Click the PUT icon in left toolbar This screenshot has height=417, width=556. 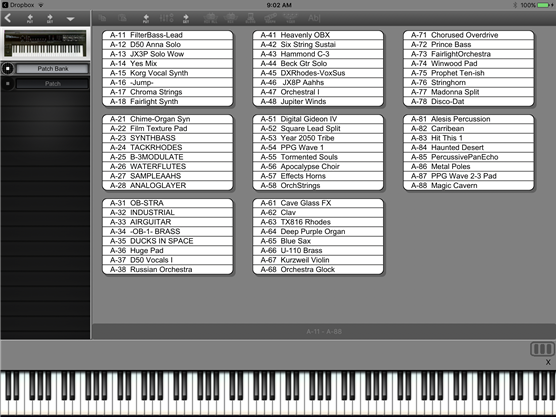pyautogui.click(x=30, y=18)
